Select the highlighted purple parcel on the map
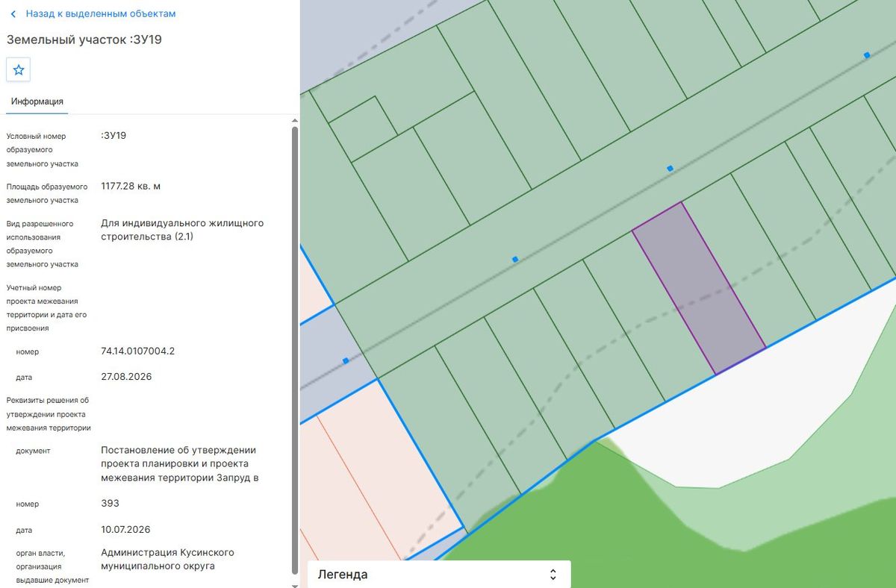896x588 pixels. pyautogui.click(x=699, y=288)
